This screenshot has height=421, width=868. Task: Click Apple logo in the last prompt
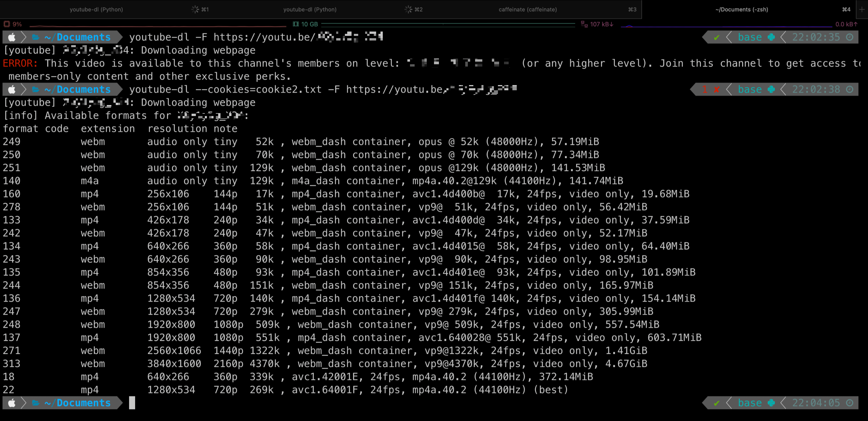12,403
